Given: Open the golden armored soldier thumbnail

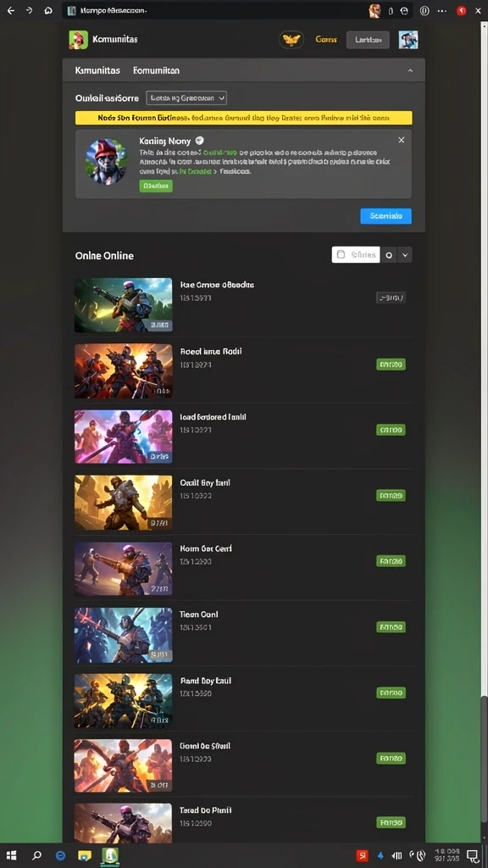Looking at the screenshot, I should (x=124, y=503).
